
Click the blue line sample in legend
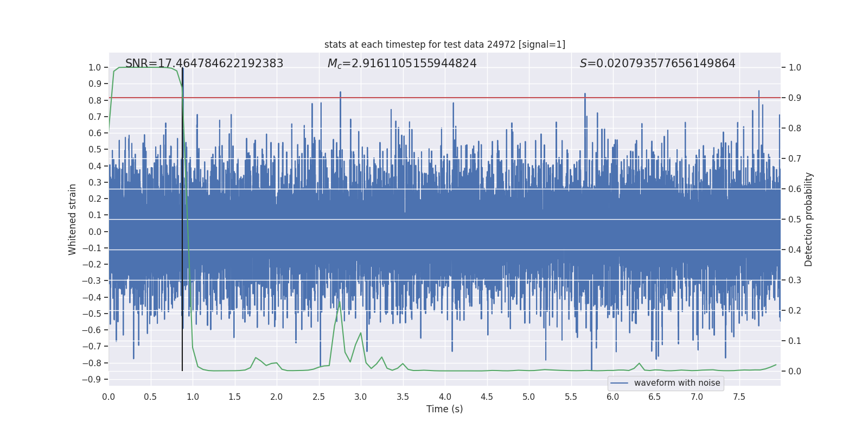coord(620,383)
